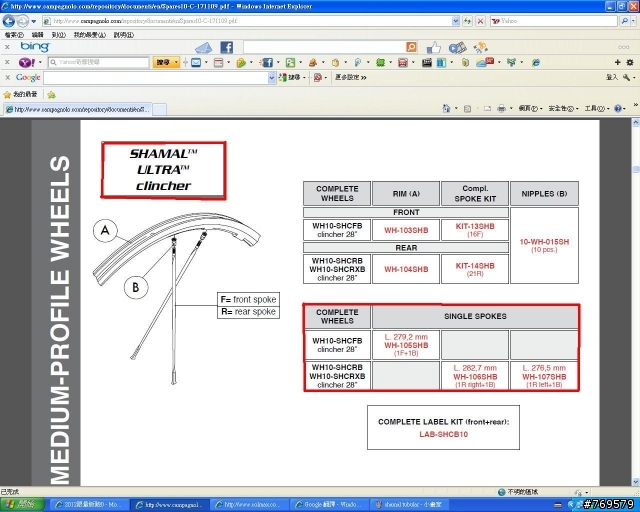This screenshot has height=512, width=640.
Task: Click the Bing logo
Action: click(35, 47)
